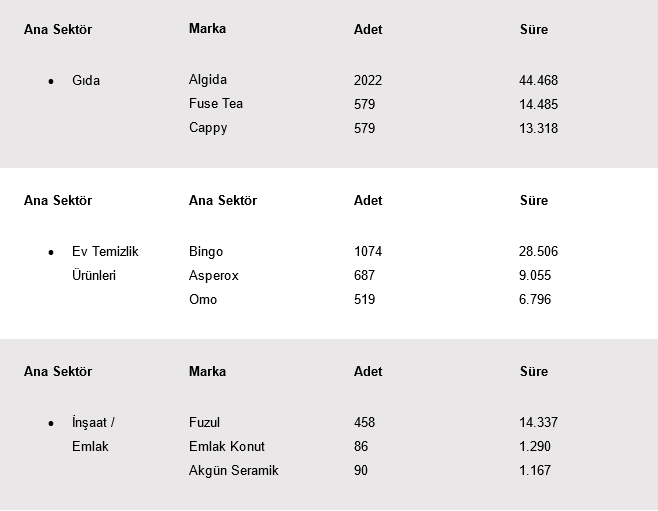This screenshot has width=658, height=511.
Task: Click Bingo's Adet value 1074
Action: (368, 251)
